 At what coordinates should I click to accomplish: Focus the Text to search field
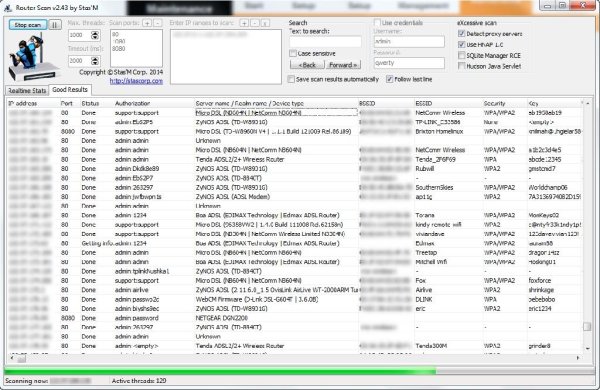point(325,42)
